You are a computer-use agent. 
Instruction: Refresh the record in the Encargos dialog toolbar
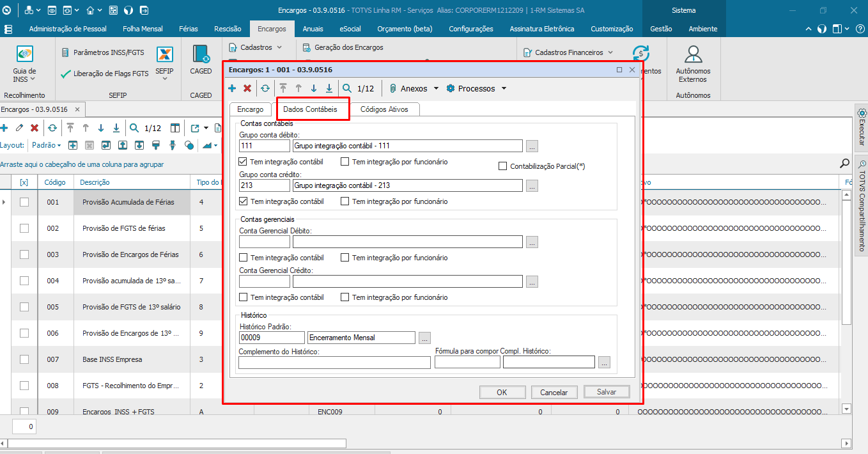coord(265,88)
